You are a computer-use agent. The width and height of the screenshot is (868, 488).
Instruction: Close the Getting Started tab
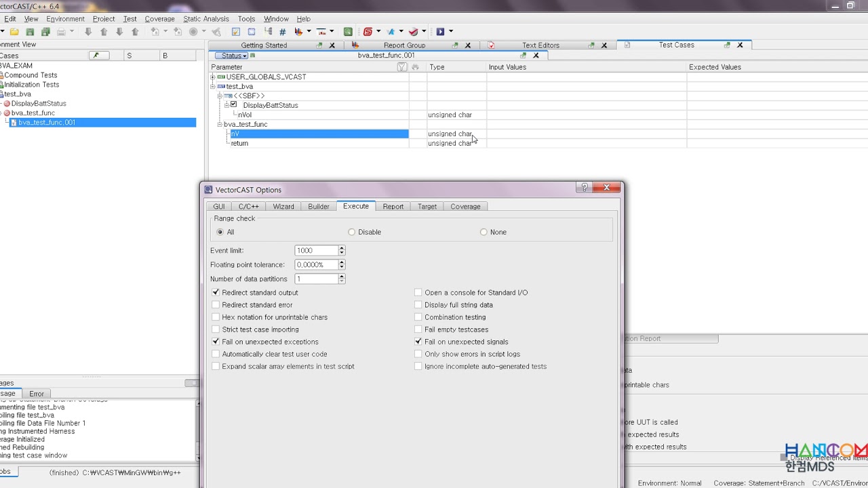coord(332,45)
